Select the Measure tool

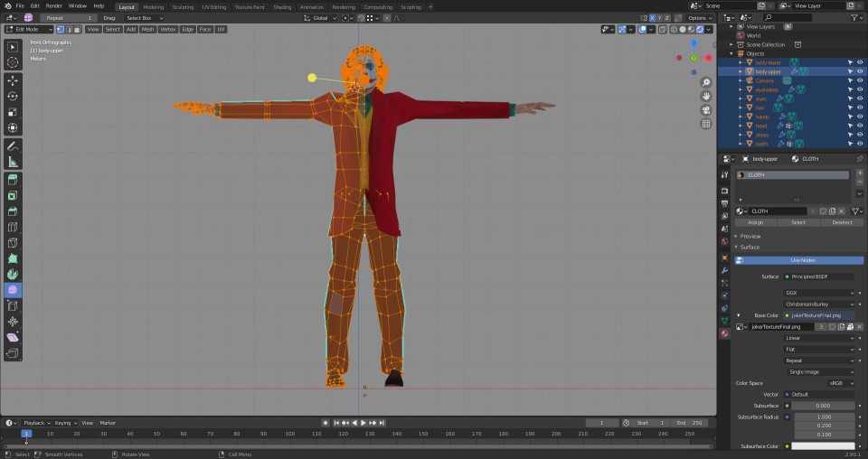pos(13,162)
